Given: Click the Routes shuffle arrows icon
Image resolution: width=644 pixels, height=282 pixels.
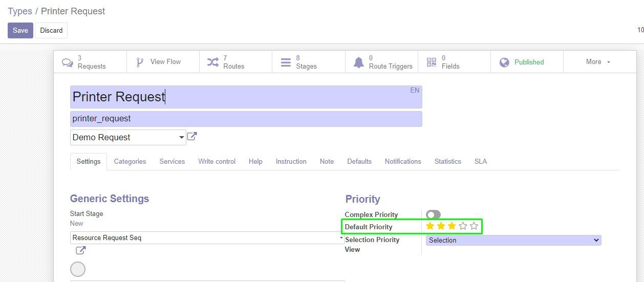Looking at the screenshot, I should pyautogui.click(x=212, y=62).
